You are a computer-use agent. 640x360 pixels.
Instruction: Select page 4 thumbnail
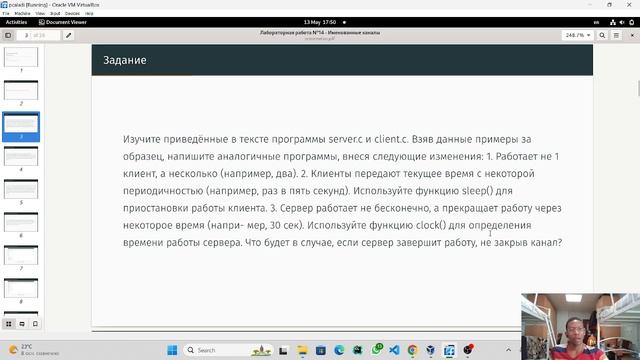[21, 156]
